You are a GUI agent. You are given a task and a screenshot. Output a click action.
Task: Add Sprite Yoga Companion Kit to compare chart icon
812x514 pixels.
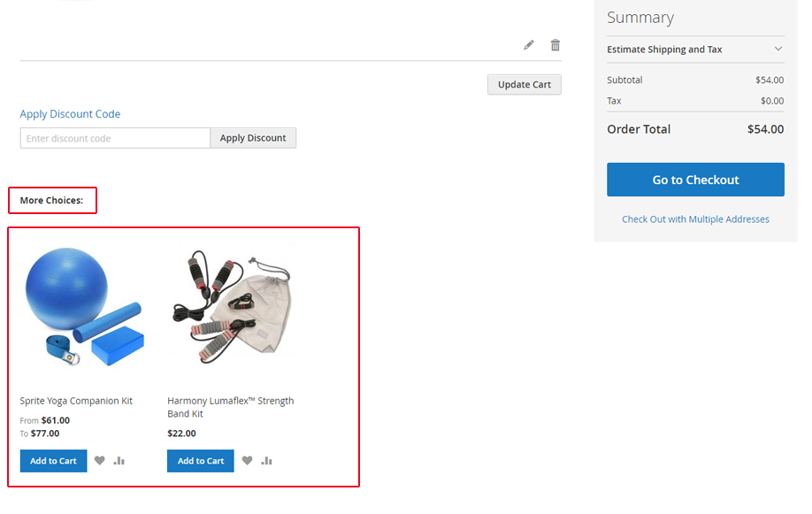[x=119, y=460]
